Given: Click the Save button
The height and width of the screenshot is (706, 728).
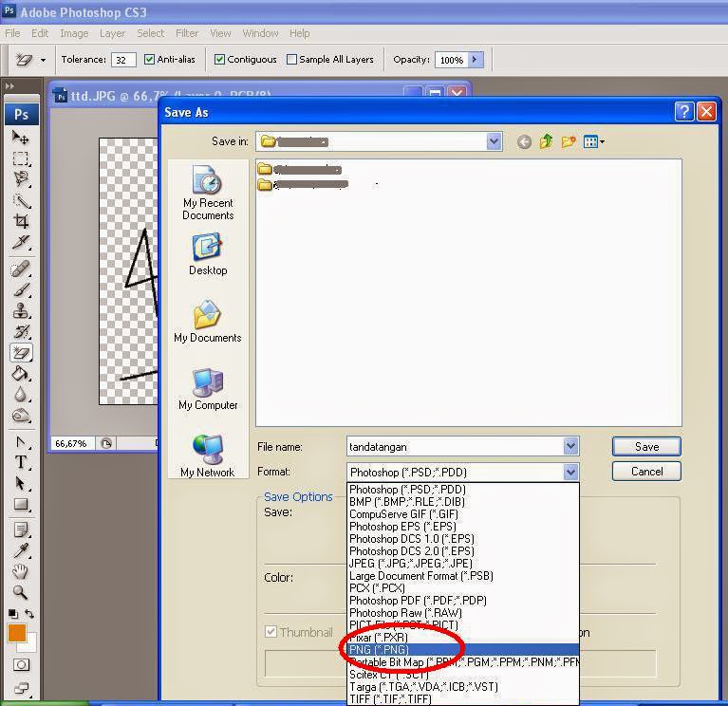Looking at the screenshot, I should tap(646, 447).
